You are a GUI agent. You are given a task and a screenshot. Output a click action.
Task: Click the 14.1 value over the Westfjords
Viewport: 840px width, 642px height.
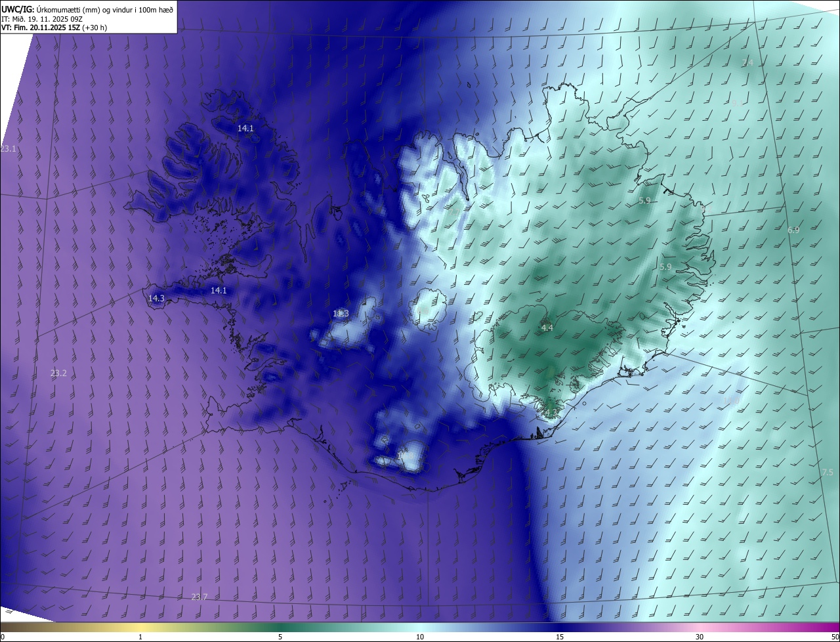coord(245,129)
